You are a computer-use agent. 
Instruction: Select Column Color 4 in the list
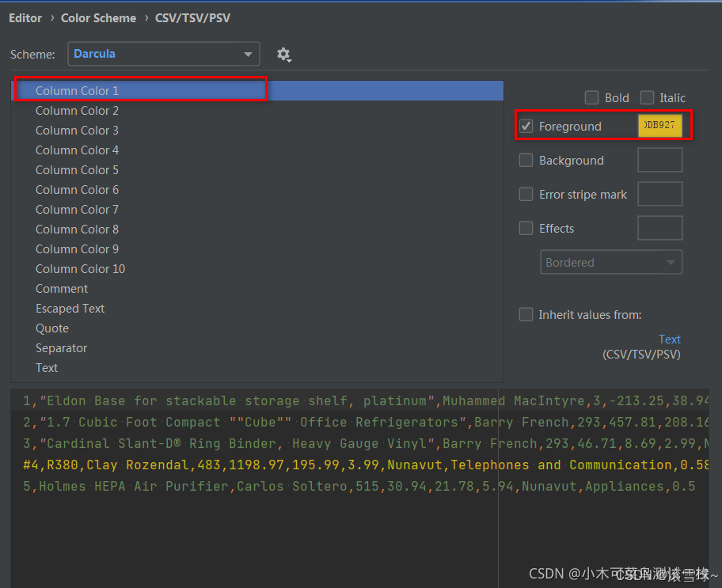coord(257,150)
